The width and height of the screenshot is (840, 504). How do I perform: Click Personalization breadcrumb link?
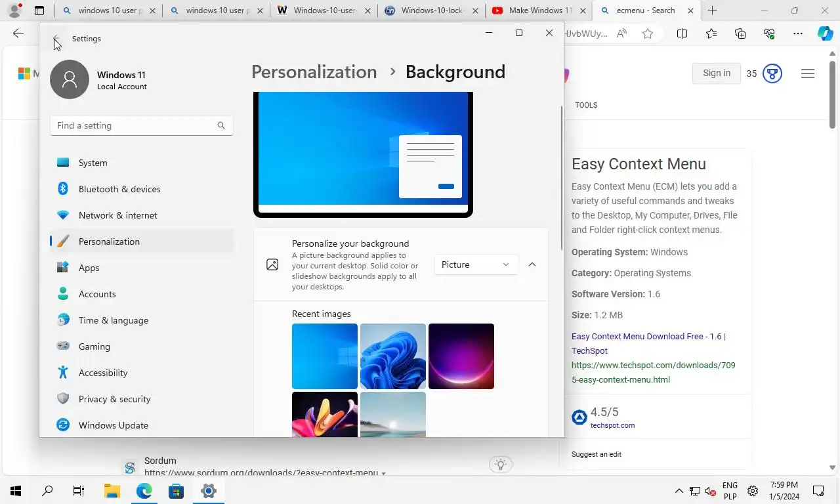tap(314, 72)
